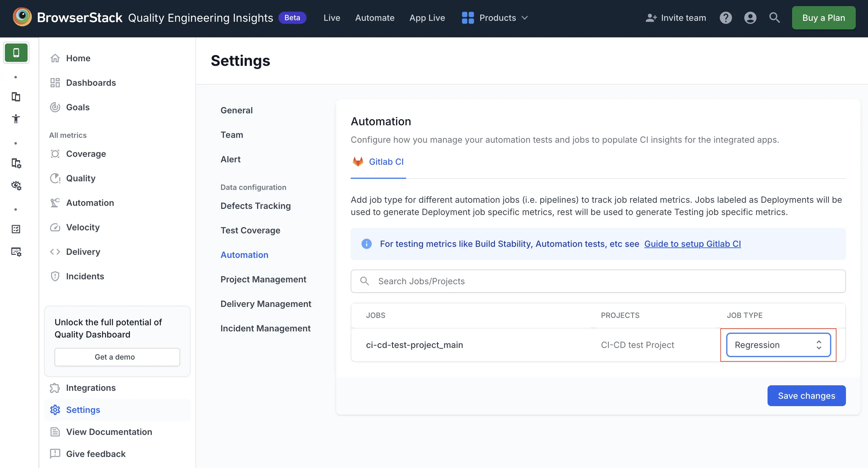Click the Invite team label
Viewport: 868px width, 468px height.
pyautogui.click(x=683, y=18)
